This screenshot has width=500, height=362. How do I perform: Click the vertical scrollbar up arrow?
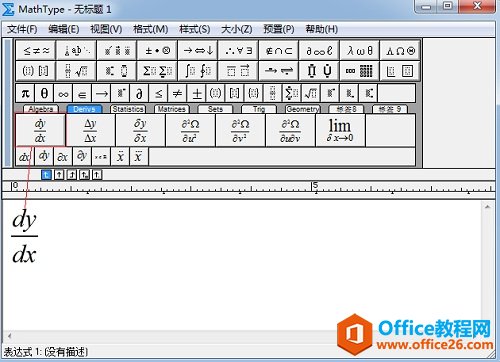487,207
